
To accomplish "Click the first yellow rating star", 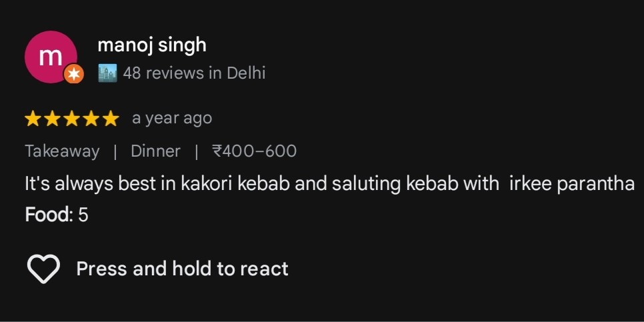I will (x=33, y=119).
